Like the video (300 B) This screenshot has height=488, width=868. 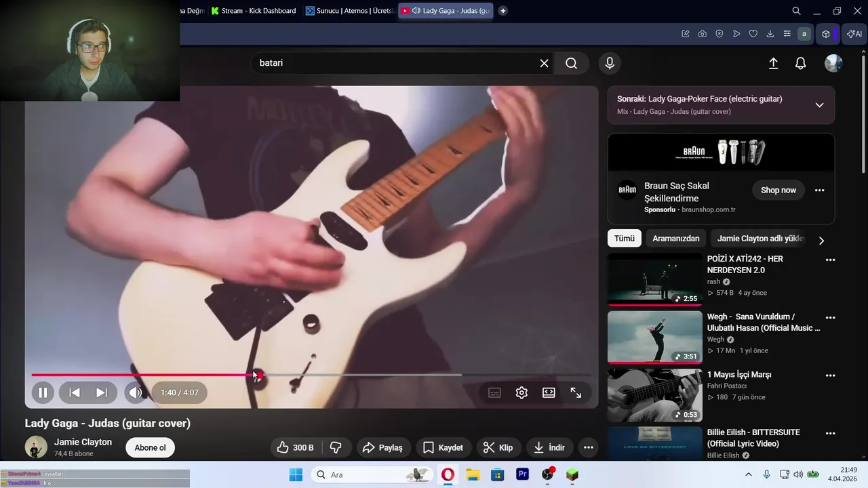[295, 447]
